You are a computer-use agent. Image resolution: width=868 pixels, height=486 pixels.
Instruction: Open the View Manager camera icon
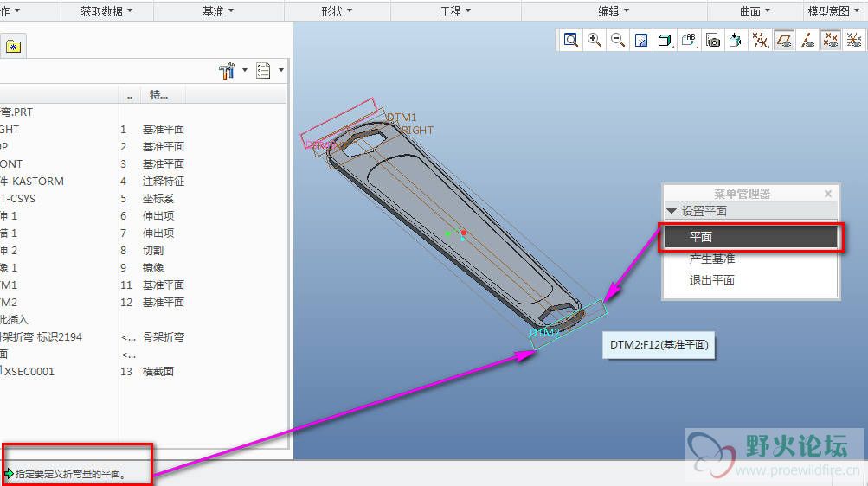[713, 40]
